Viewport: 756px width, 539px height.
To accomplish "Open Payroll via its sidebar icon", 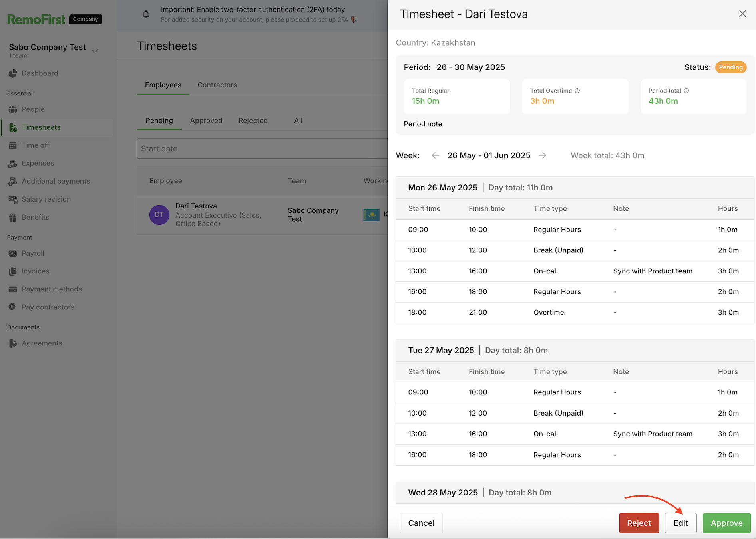I will point(13,253).
